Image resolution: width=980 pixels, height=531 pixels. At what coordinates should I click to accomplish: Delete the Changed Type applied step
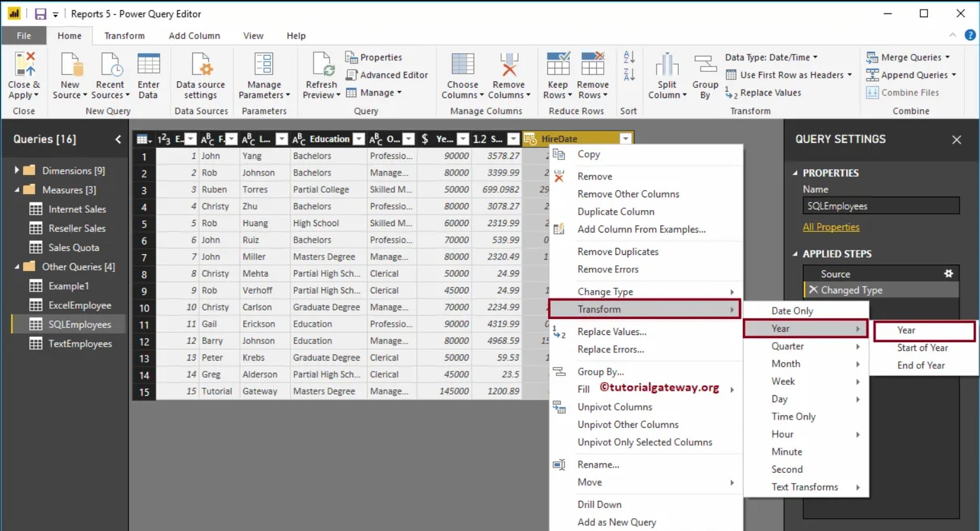[x=811, y=290]
